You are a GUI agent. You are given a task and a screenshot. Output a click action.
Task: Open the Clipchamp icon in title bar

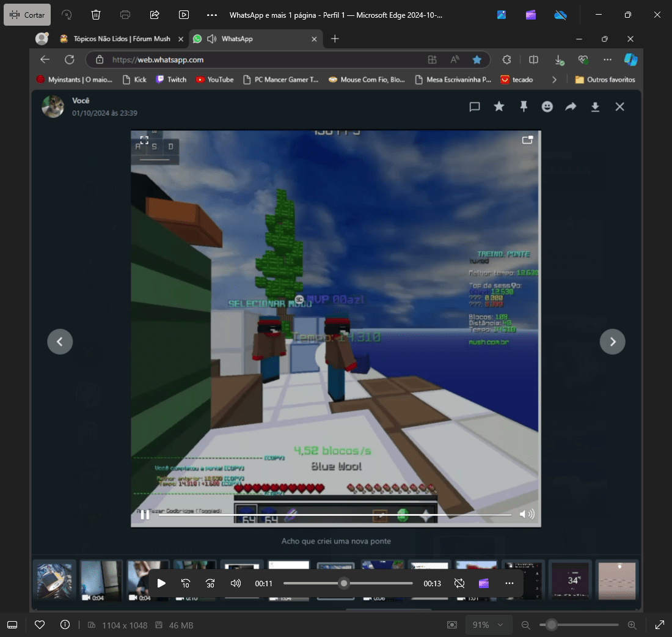pos(530,15)
